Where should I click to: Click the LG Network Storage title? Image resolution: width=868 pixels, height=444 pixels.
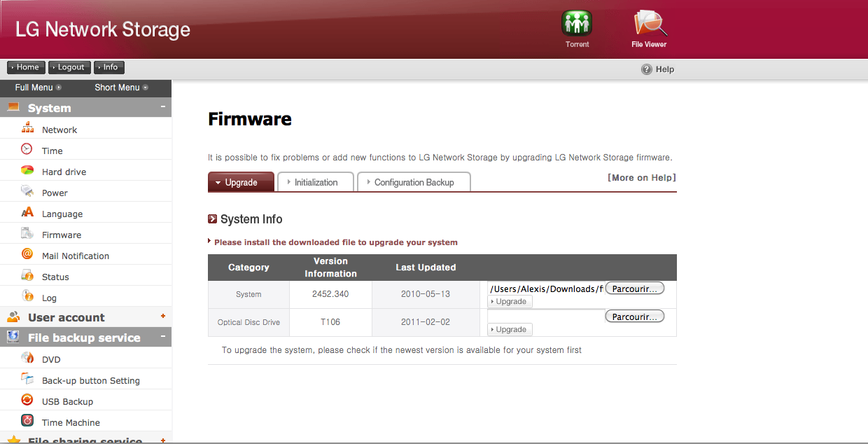tap(103, 29)
